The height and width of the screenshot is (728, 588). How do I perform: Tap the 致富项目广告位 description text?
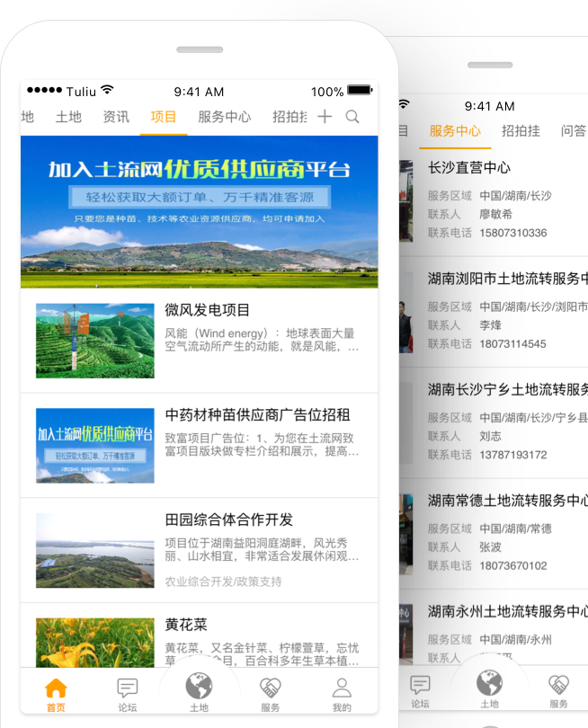(x=262, y=445)
